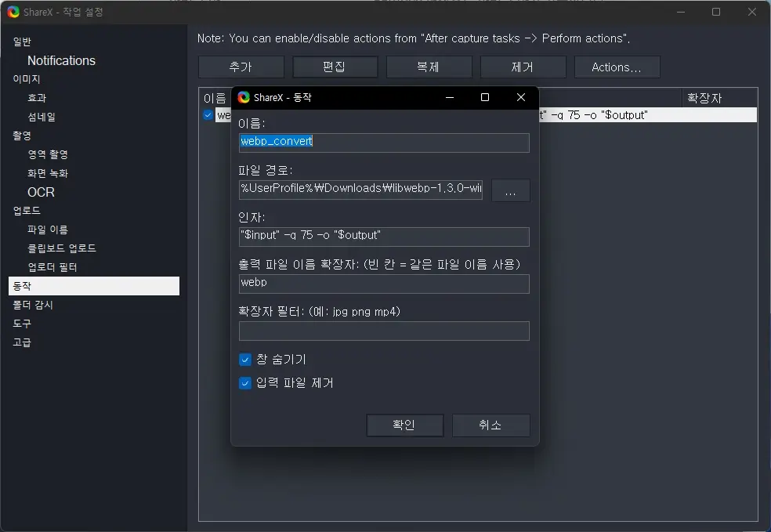Click the 편집 button
The height and width of the screenshot is (532, 771).
coord(335,67)
